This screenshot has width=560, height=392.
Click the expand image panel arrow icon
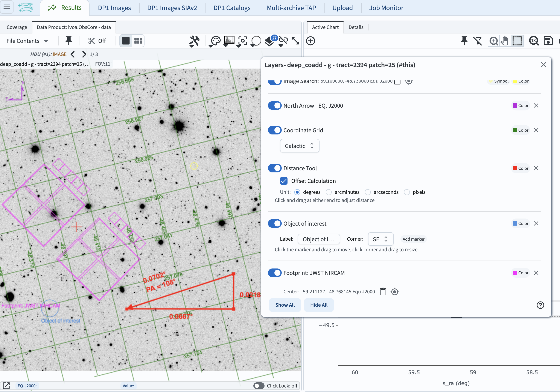pyautogui.click(x=295, y=41)
